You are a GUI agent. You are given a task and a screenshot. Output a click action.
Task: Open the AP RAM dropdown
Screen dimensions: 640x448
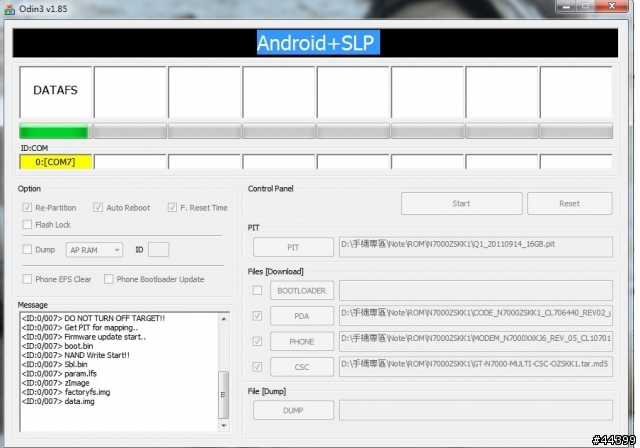pyautogui.click(x=94, y=250)
